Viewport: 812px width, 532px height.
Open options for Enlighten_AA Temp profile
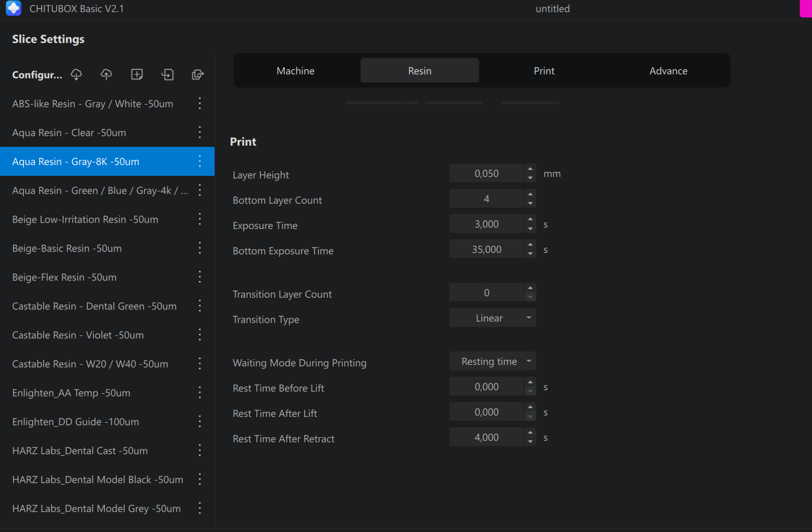pyautogui.click(x=200, y=393)
